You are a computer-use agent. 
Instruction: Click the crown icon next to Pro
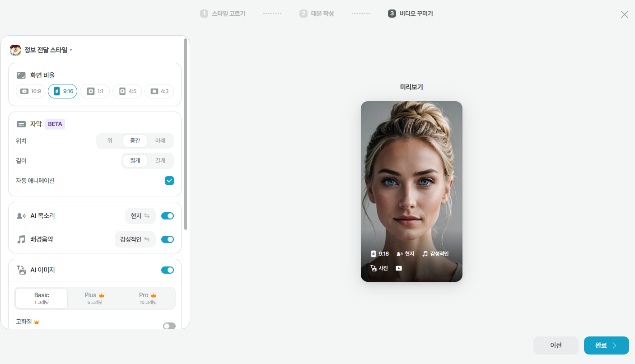click(x=154, y=295)
